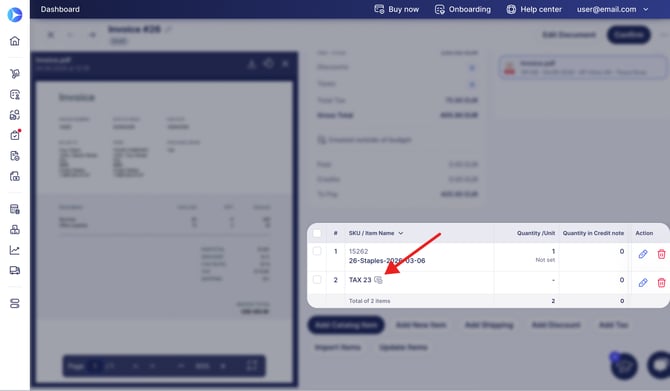Viewport: 670px width, 391px height.
Task: Open the user@email.com account dropdown
Action: click(x=612, y=9)
